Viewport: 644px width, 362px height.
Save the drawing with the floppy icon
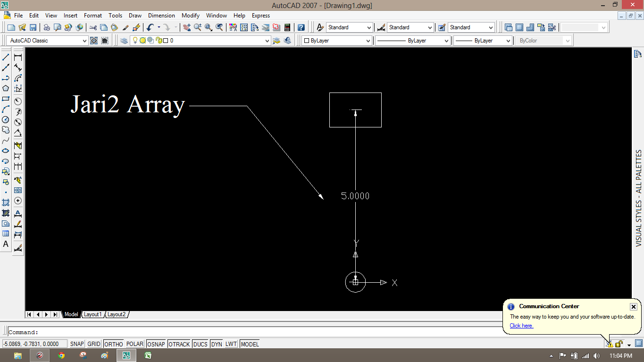click(33, 27)
